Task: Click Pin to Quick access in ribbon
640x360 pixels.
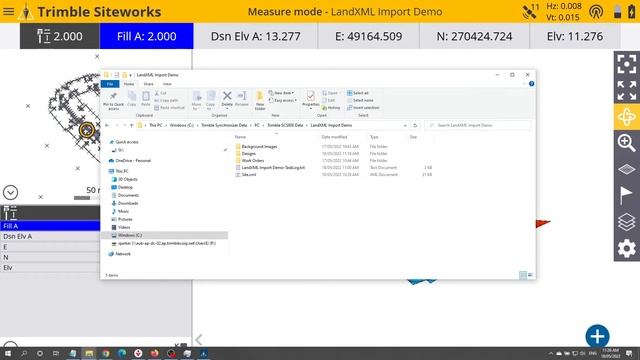Action: click(x=113, y=101)
